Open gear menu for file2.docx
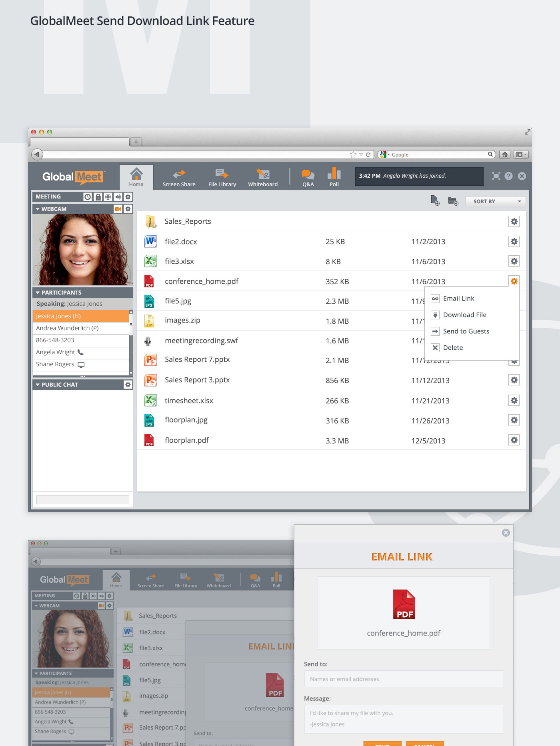 pos(514,241)
